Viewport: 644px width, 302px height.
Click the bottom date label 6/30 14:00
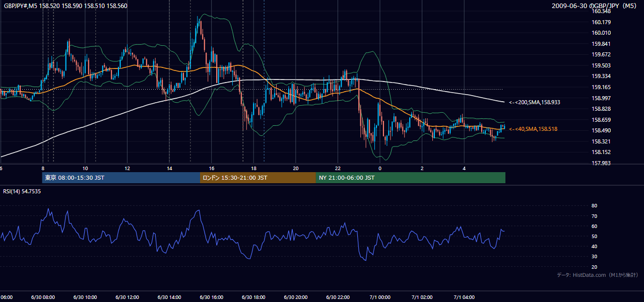[x=169, y=297]
